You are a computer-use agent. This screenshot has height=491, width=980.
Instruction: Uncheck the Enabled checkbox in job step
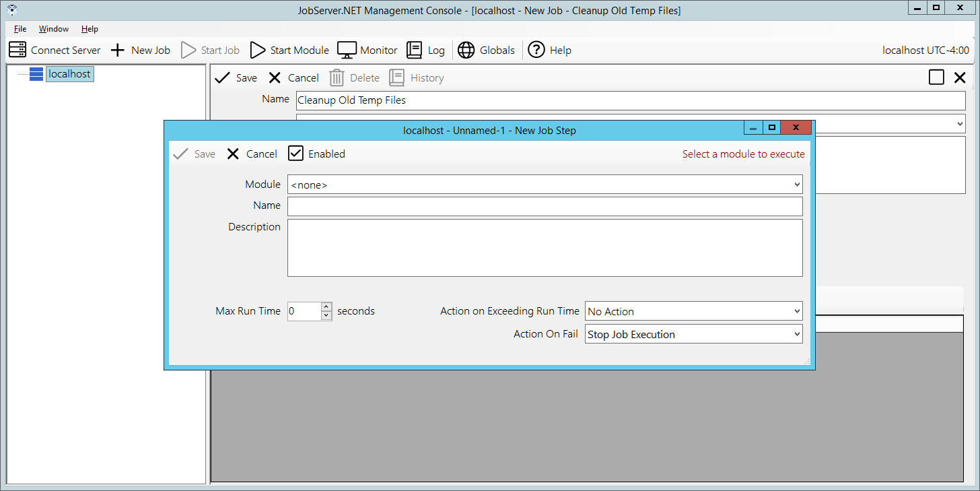[x=296, y=154]
